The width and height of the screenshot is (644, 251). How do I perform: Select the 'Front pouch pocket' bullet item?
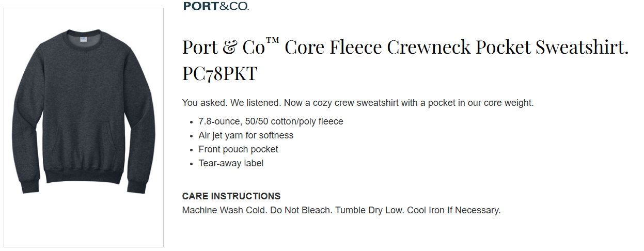point(238,150)
